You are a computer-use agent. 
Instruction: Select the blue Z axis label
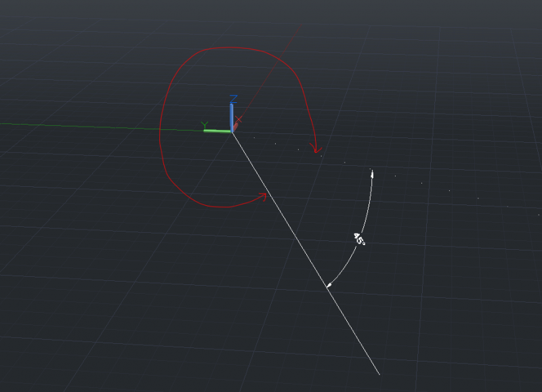point(234,99)
